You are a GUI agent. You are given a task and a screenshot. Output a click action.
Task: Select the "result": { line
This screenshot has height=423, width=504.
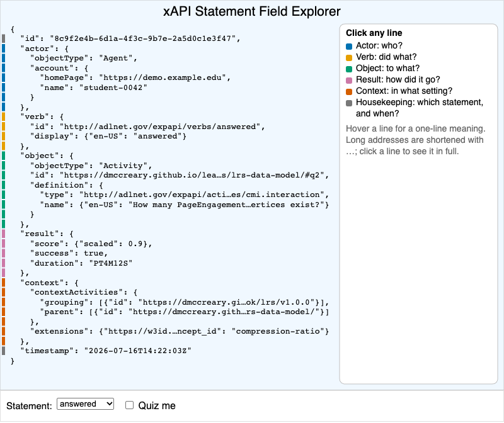click(47, 234)
